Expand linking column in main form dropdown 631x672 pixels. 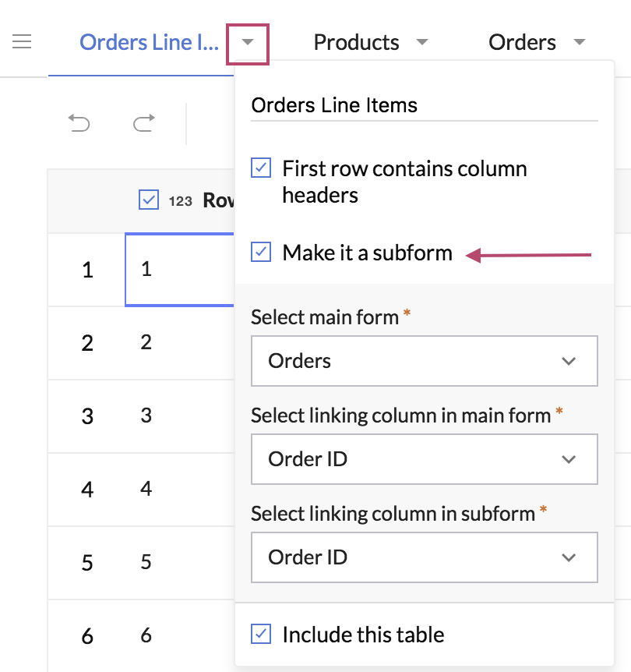(x=424, y=459)
